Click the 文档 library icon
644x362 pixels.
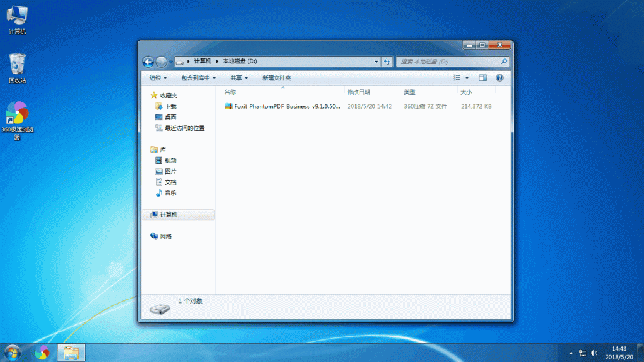[x=159, y=182]
